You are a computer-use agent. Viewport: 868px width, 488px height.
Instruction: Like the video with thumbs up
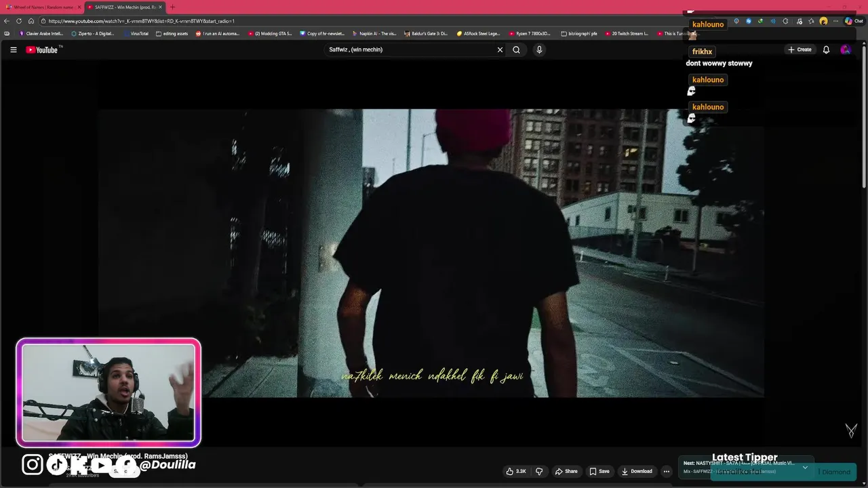coord(516,471)
